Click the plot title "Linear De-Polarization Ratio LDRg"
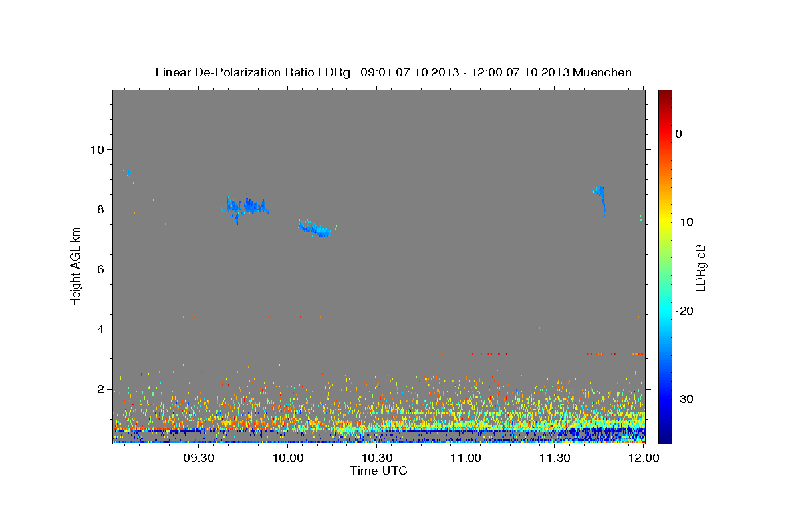The height and width of the screenshot is (532, 798). (x=253, y=72)
